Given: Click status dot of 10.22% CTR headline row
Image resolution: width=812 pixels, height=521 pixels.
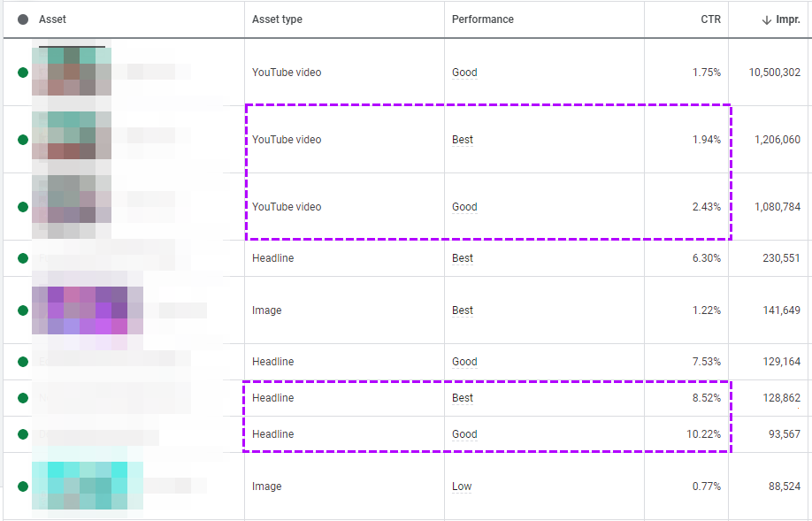Looking at the screenshot, I should pyautogui.click(x=23, y=434).
